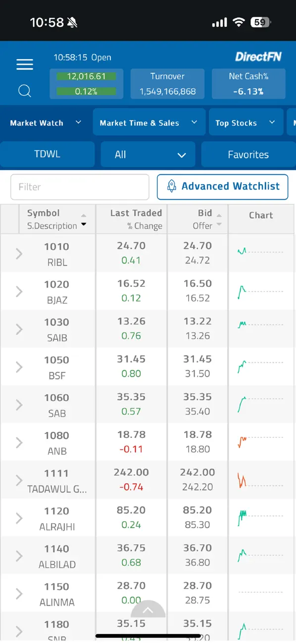Select the Favorites button
The height and width of the screenshot is (644, 296).
[x=248, y=155]
